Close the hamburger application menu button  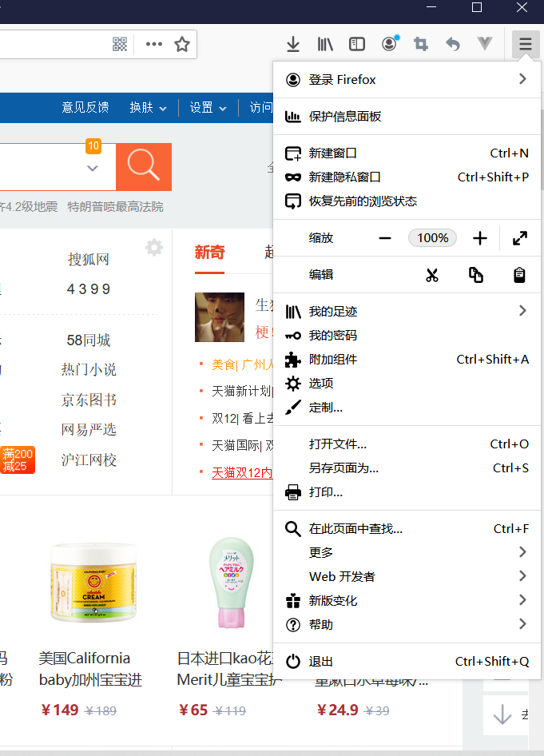526,45
